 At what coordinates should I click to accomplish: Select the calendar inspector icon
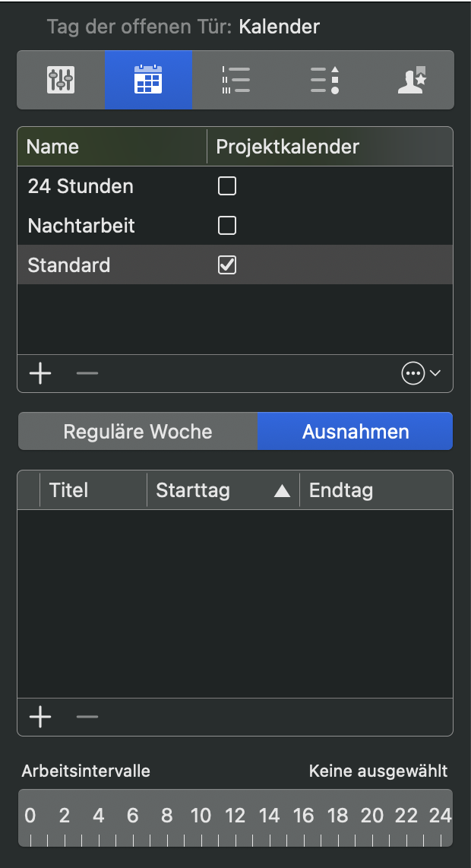click(x=148, y=79)
